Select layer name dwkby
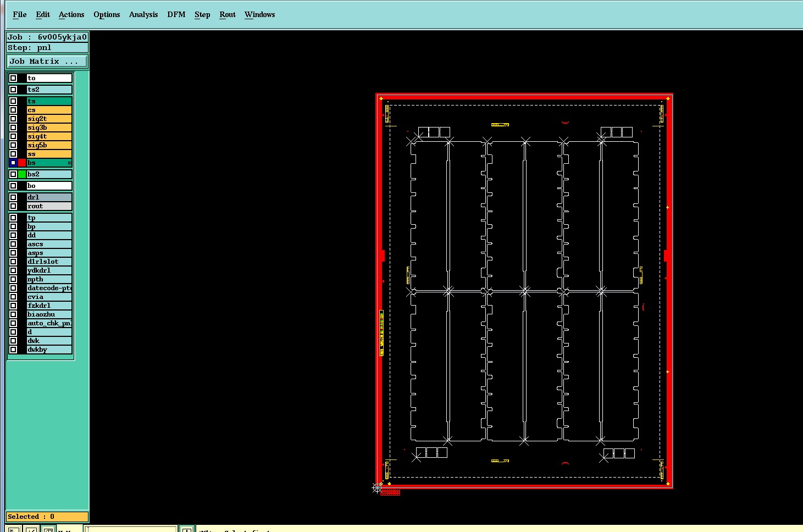 (x=49, y=350)
